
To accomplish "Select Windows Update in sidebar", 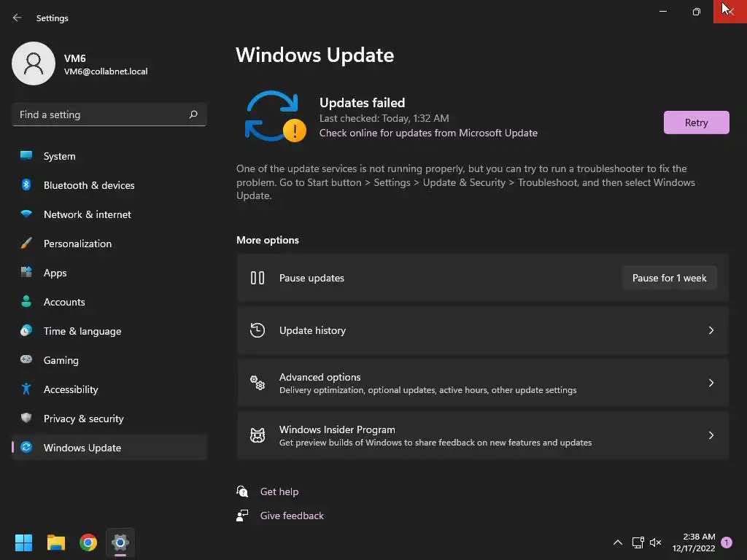I will (x=109, y=448).
